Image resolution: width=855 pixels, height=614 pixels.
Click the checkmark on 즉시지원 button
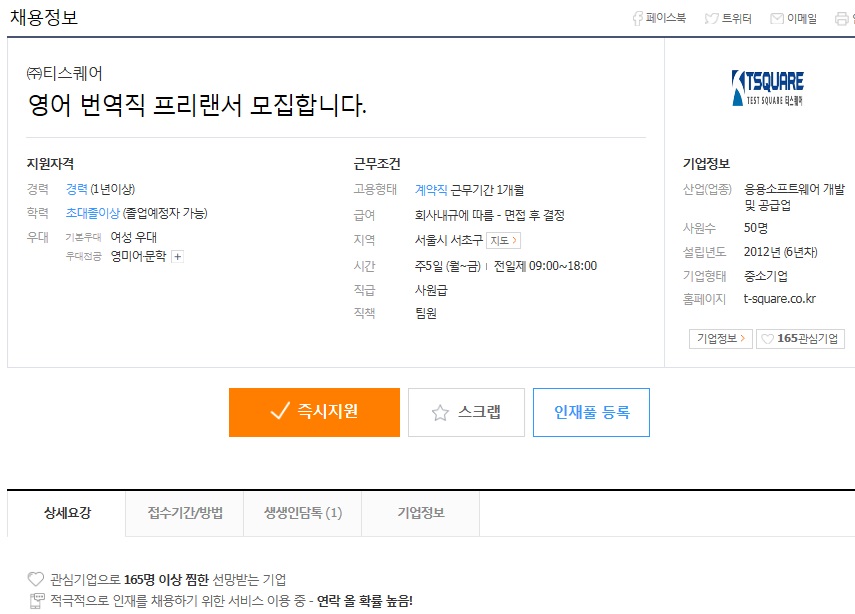point(280,412)
